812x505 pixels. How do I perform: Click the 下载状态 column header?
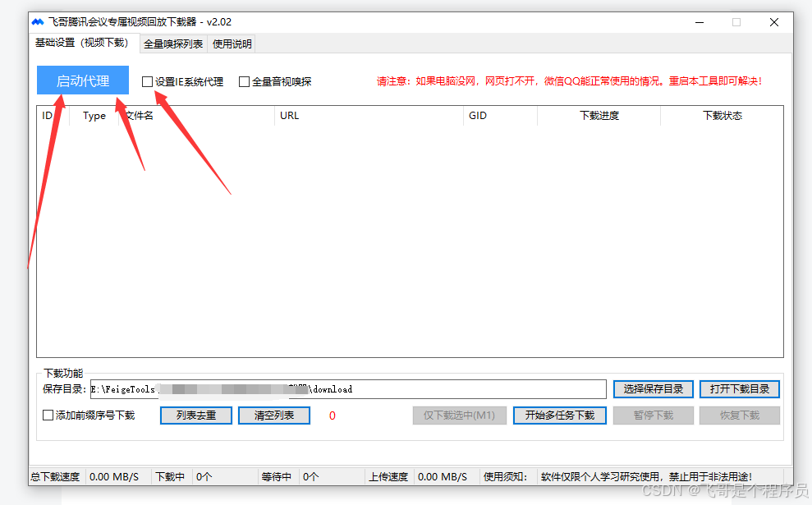pos(722,116)
